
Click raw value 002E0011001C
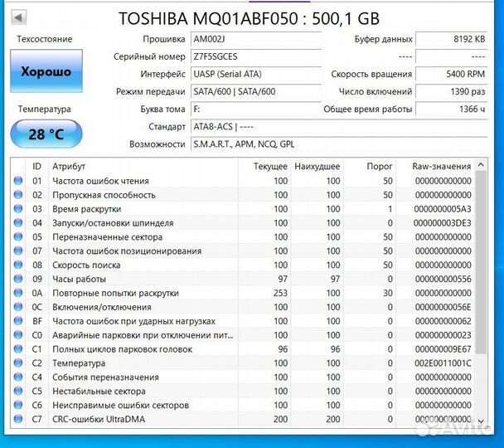click(x=443, y=363)
